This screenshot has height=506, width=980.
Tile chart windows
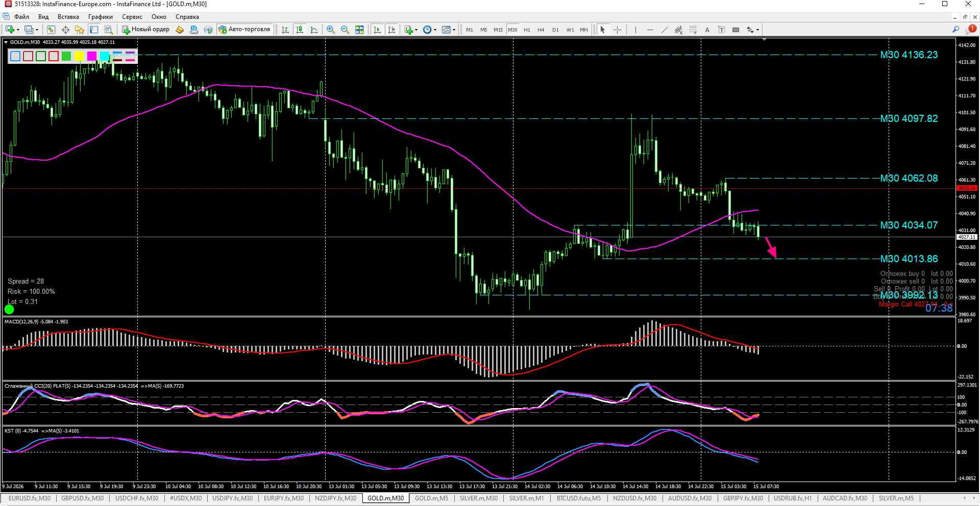359,30
